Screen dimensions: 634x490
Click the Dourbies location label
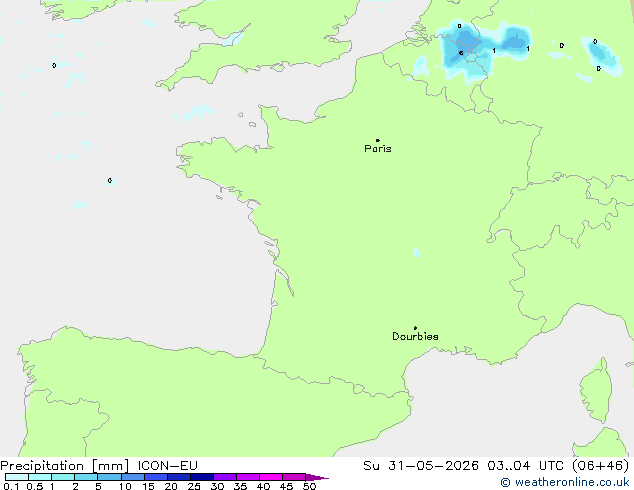coord(415,336)
